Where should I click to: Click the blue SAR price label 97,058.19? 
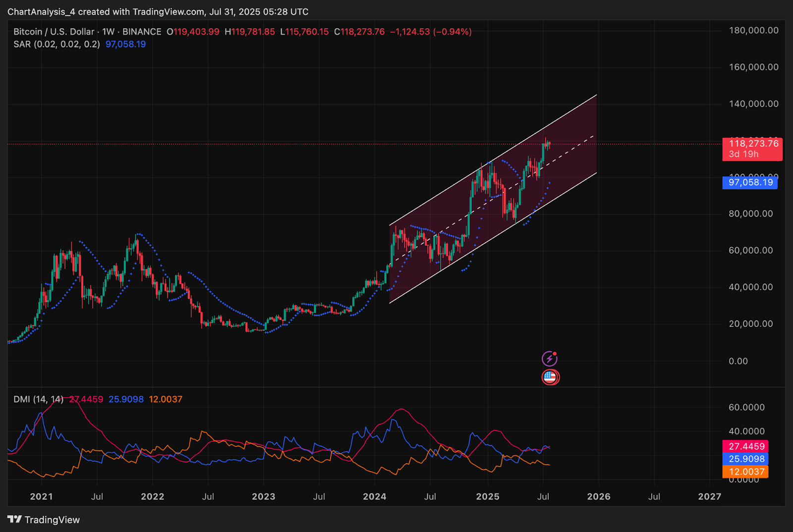click(750, 182)
